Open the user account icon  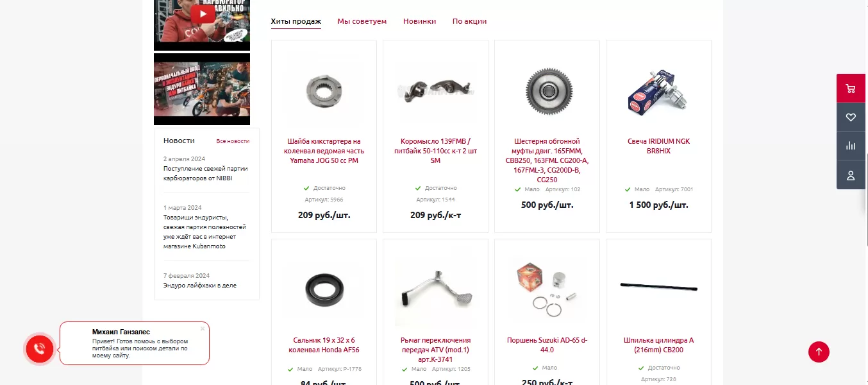851,175
